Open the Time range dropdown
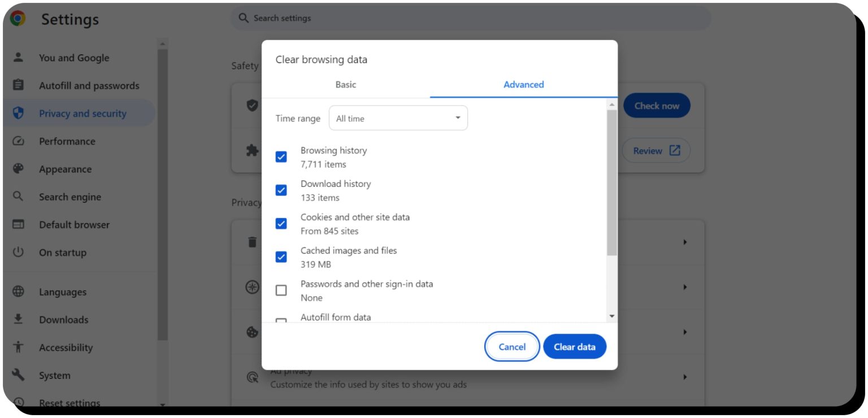The width and height of the screenshot is (868, 418). pyautogui.click(x=398, y=119)
